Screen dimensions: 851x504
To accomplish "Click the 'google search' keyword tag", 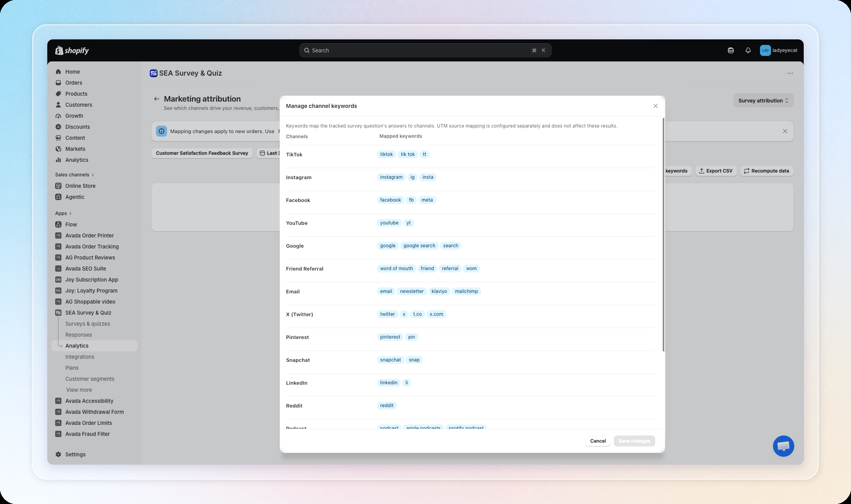I will pos(419,246).
